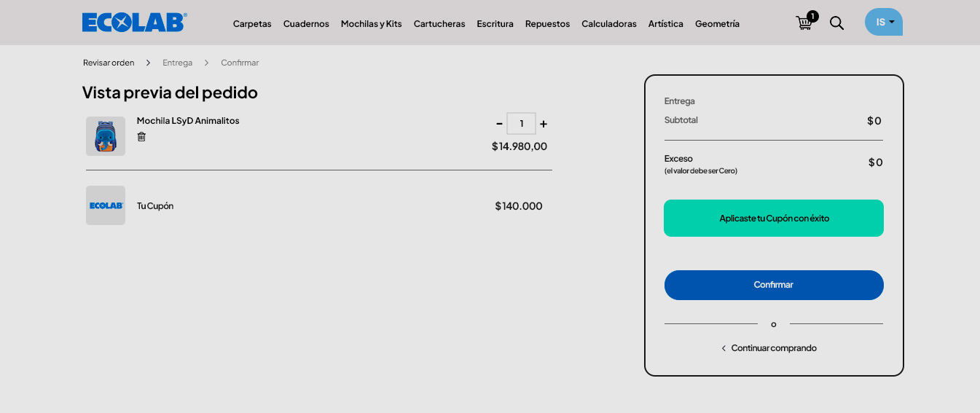Click the Mochila product thumbnail

click(106, 136)
